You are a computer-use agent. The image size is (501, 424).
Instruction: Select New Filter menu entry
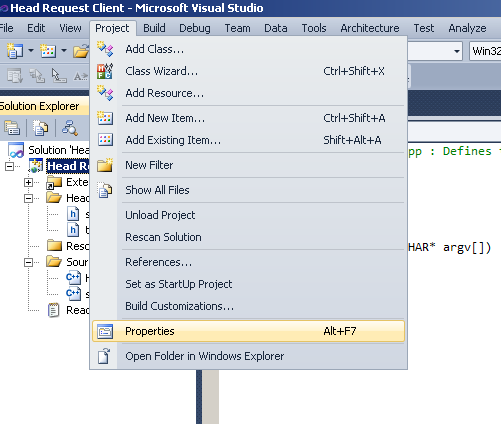[248, 165]
